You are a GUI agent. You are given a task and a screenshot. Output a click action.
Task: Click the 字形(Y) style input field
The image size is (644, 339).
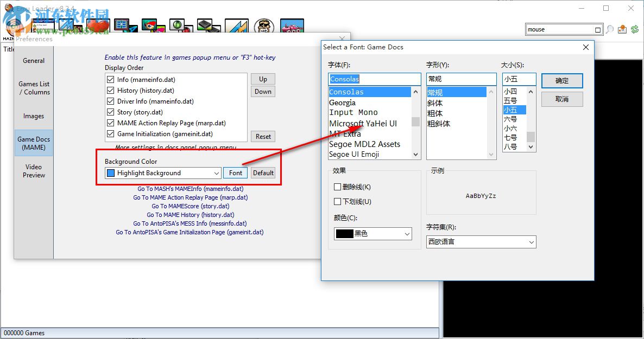point(461,79)
